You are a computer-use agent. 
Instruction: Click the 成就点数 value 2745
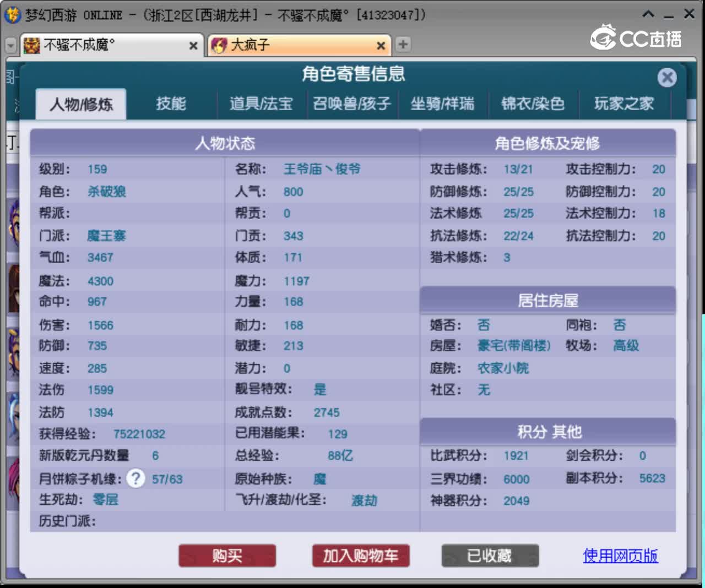327,412
